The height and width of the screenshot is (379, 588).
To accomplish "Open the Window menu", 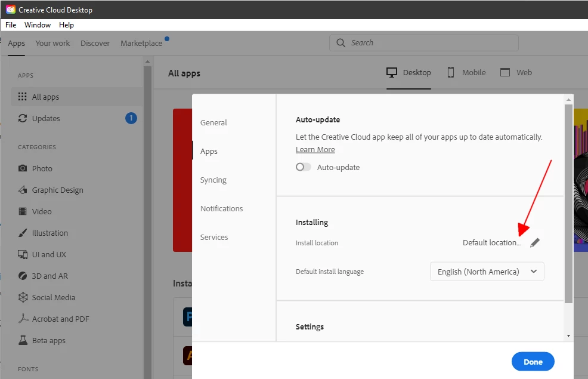I will (x=38, y=24).
